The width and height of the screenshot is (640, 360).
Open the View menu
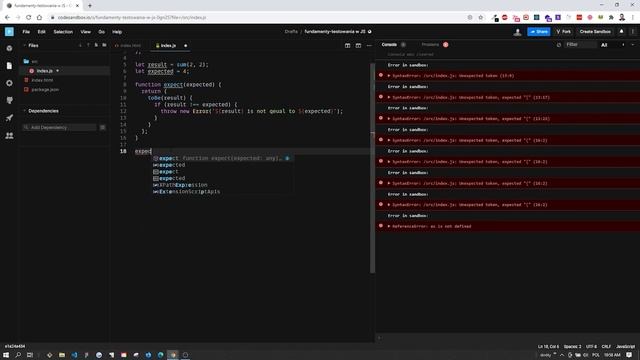[x=85, y=32]
